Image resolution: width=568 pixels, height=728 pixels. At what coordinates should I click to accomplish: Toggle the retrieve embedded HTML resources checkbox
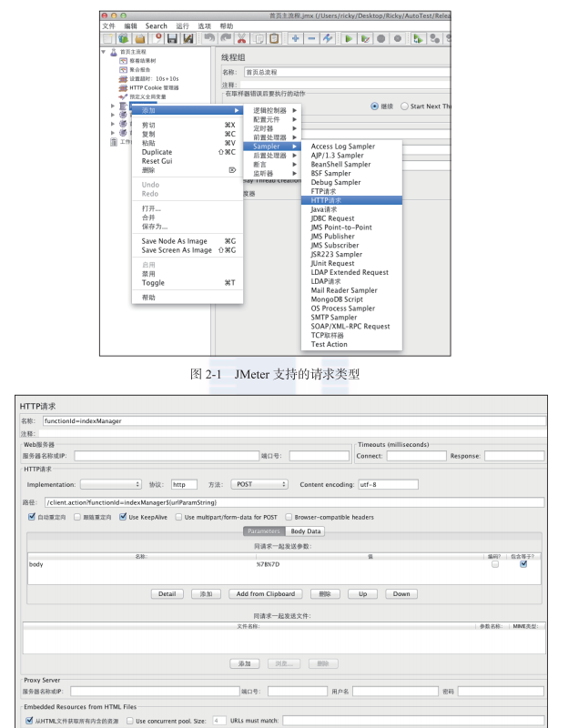(30, 721)
